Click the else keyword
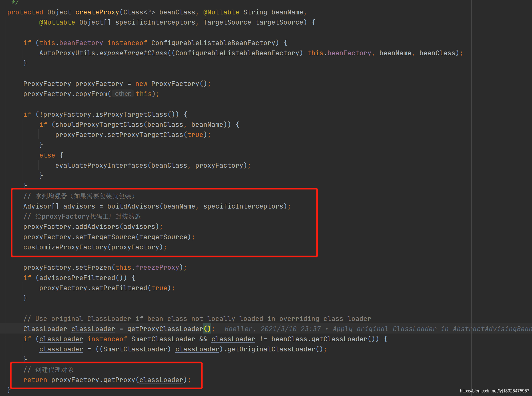Screen dimensions: 532x396 [x=47, y=155]
